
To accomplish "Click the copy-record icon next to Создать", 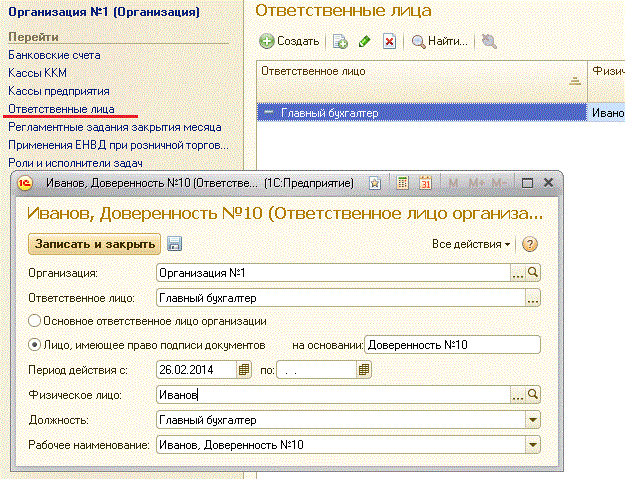I will pos(340,41).
